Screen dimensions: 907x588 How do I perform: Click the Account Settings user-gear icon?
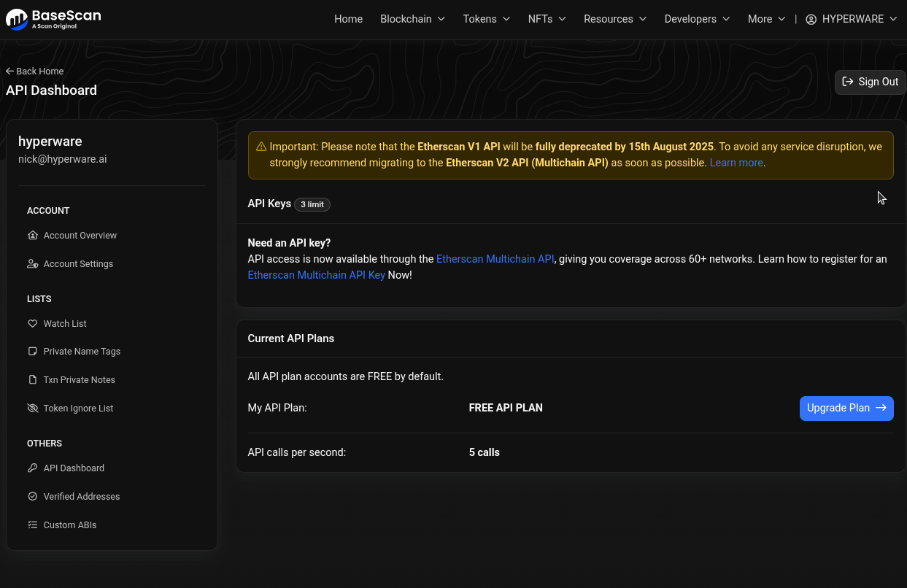coord(32,264)
